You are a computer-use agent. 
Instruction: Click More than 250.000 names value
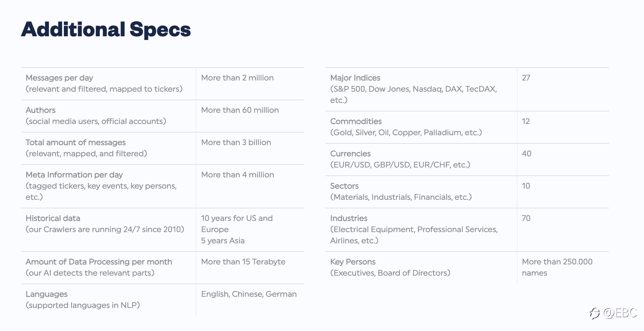click(x=557, y=267)
